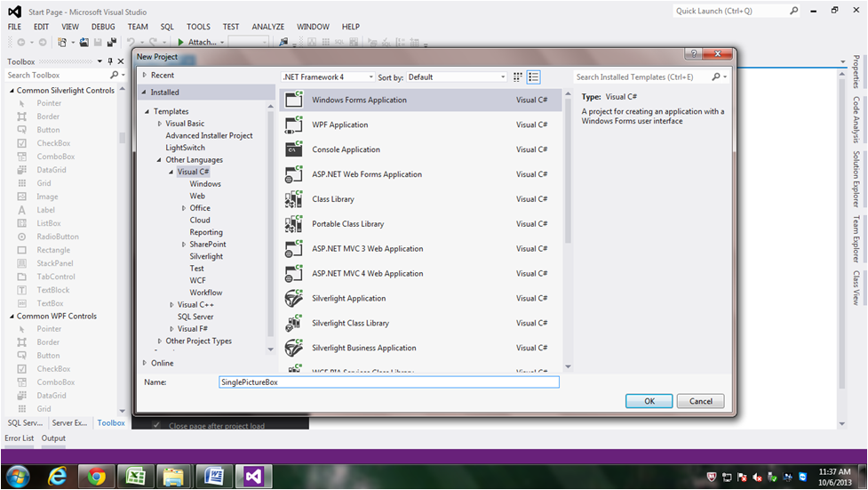The height and width of the screenshot is (490, 868).
Task: Expand the Office templates node
Action: click(x=184, y=208)
